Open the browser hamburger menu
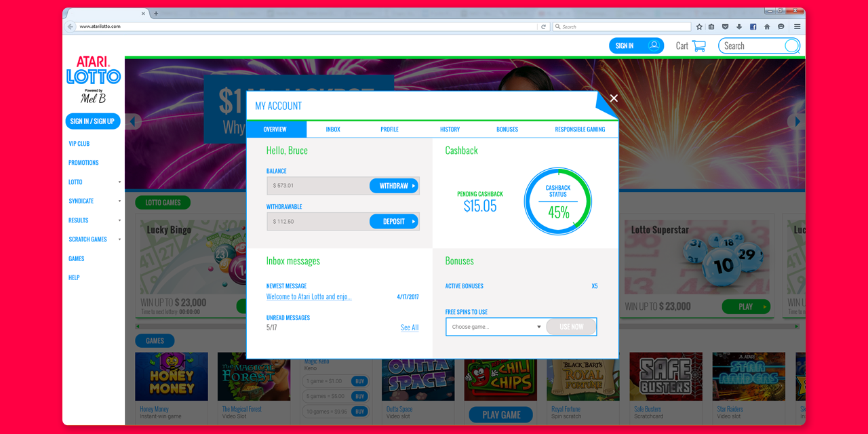The width and height of the screenshot is (868, 434). pyautogui.click(x=797, y=26)
